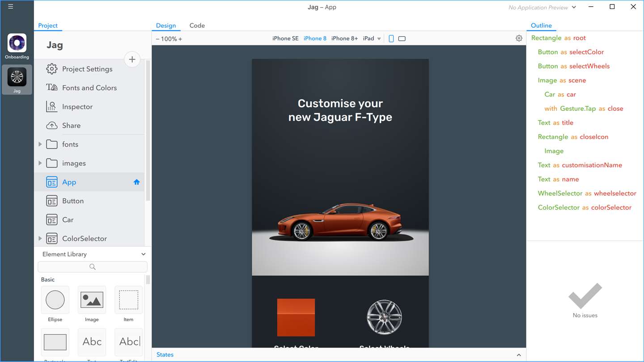Viewport: 644px width, 362px height.
Task: Select the Project tab
Action: pos(48,25)
